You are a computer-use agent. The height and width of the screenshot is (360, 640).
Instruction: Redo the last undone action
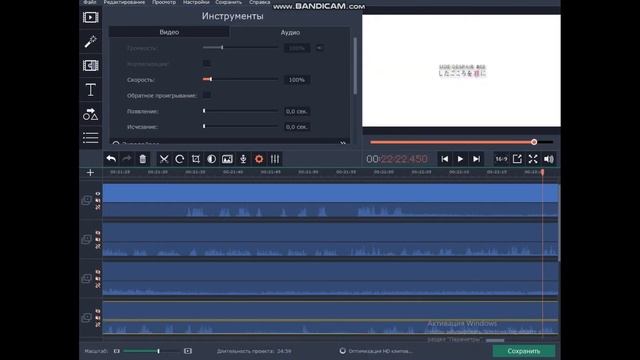coord(127,159)
